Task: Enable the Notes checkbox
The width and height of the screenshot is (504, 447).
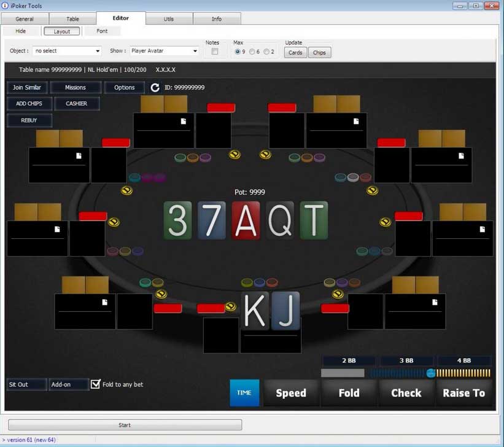Action: click(214, 52)
